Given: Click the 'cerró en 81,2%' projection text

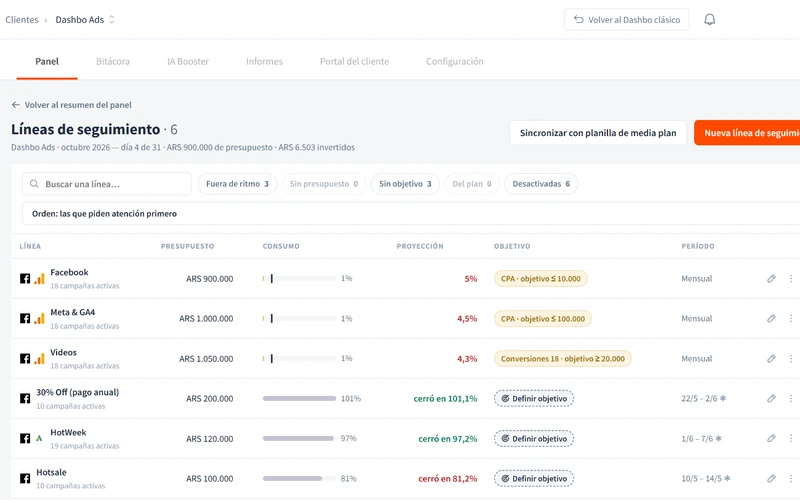Looking at the screenshot, I should coord(448,479).
